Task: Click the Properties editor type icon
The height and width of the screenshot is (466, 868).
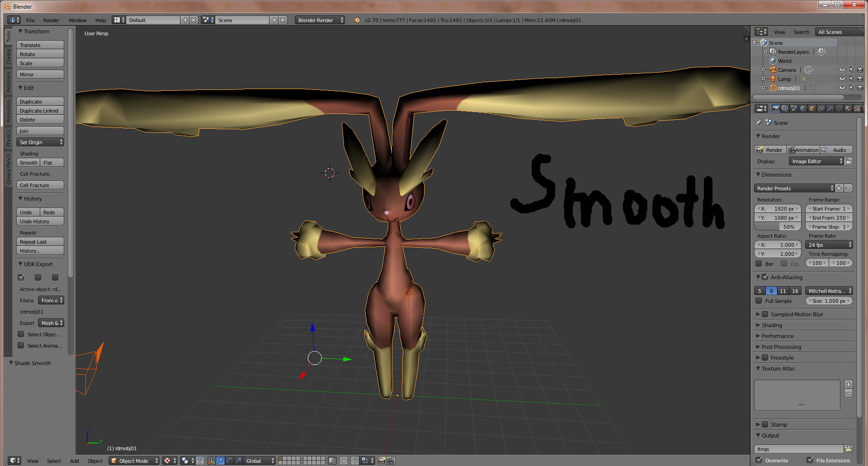Action: (x=762, y=108)
